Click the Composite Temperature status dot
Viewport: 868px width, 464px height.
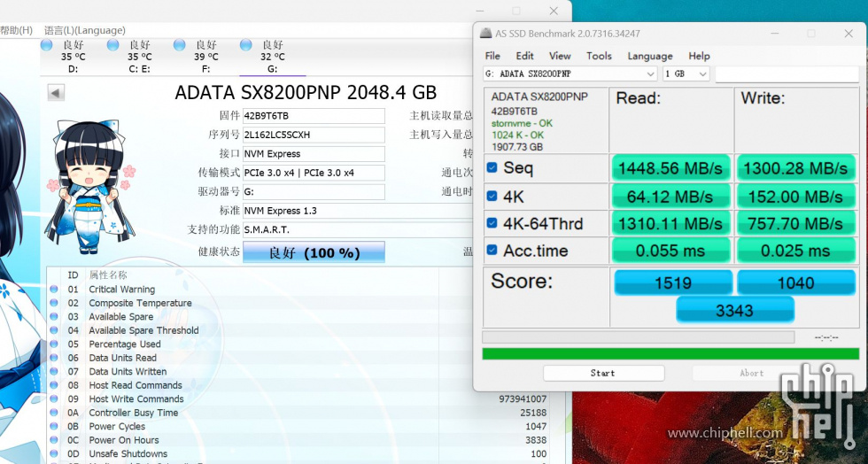point(54,303)
